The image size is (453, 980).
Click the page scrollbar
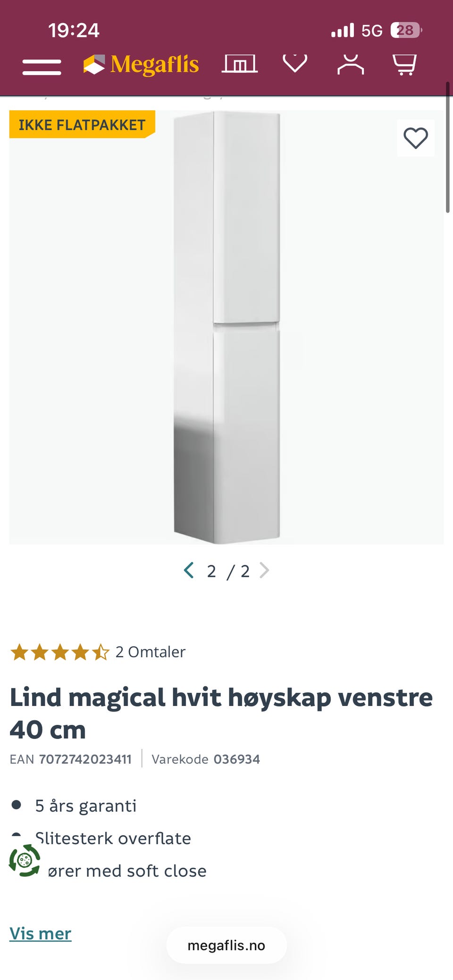click(448, 148)
